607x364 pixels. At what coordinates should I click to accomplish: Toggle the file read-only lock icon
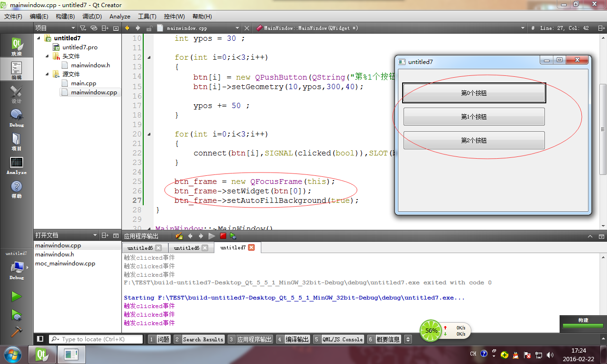point(149,28)
